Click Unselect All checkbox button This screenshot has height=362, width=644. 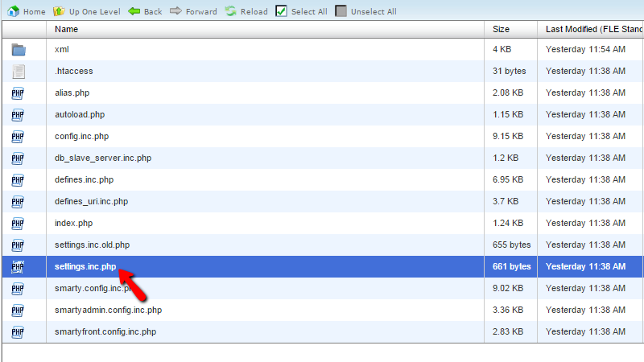365,11
